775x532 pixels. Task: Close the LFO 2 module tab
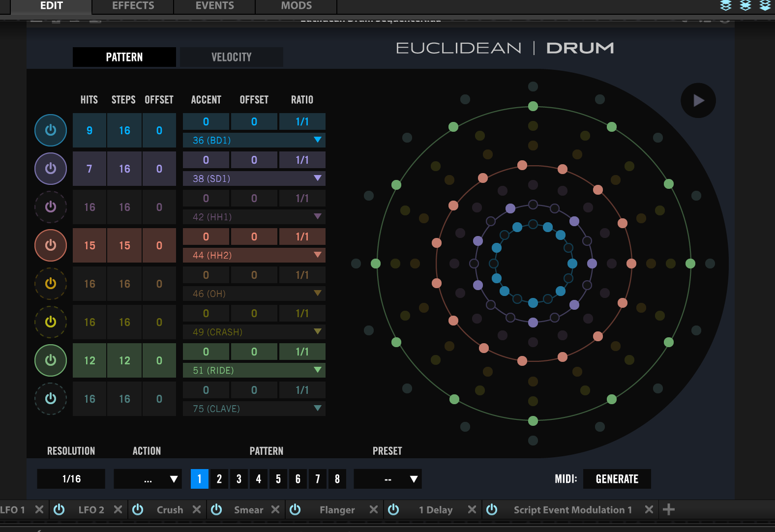coord(118,509)
